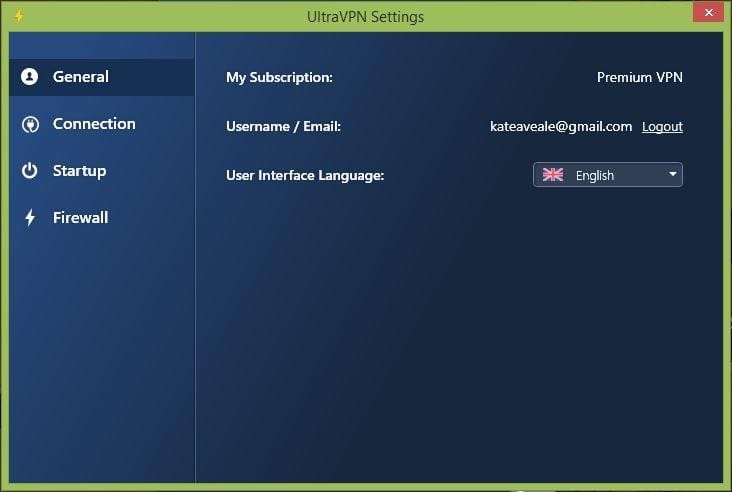Viewport: 732px width, 492px height.
Task: Click the UK flag in language selector
Action: coord(553,175)
